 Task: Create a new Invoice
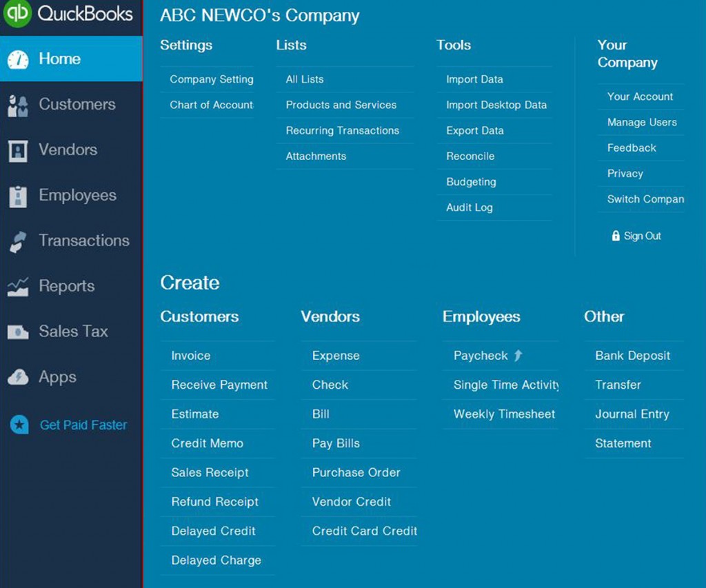click(191, 356)
